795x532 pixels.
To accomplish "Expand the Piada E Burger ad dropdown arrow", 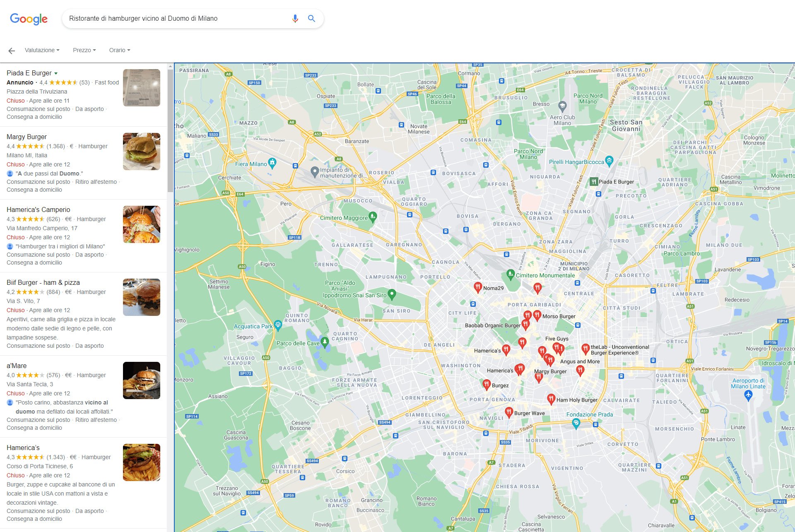I will click(x=56, y=73).
